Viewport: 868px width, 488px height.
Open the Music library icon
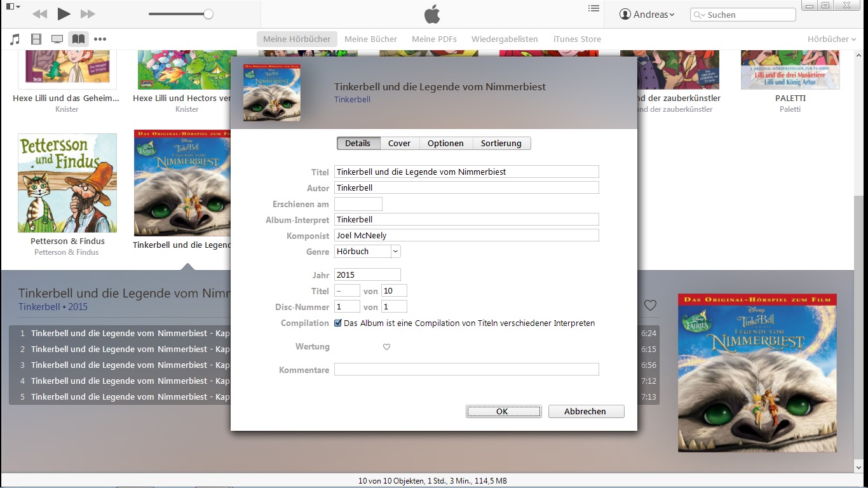(x=15, y=39)
